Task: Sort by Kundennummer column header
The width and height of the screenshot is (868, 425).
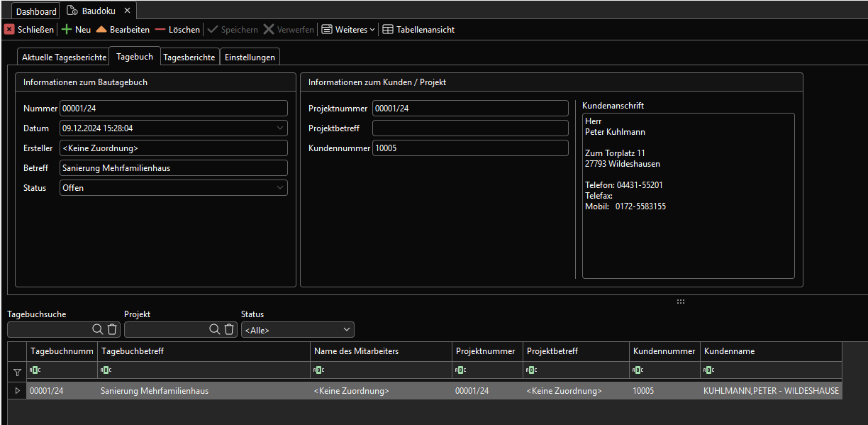Action: coord(665,351)
